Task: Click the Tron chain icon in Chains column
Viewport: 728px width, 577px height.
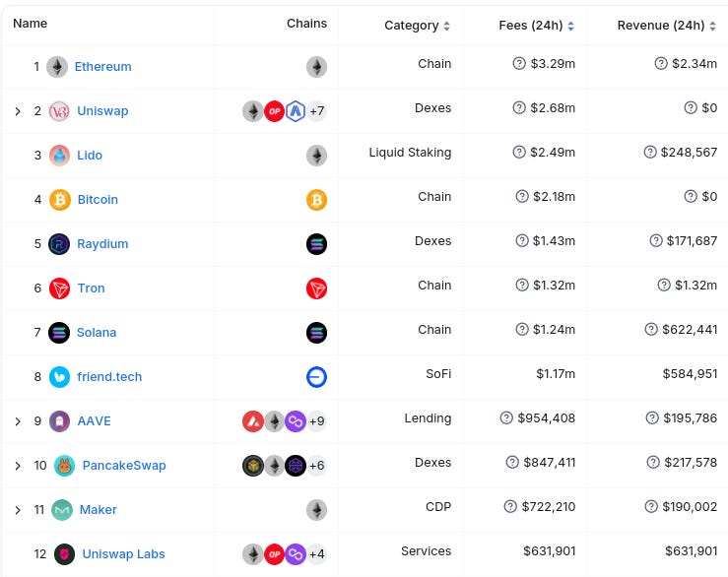Action: pos(316,288)
